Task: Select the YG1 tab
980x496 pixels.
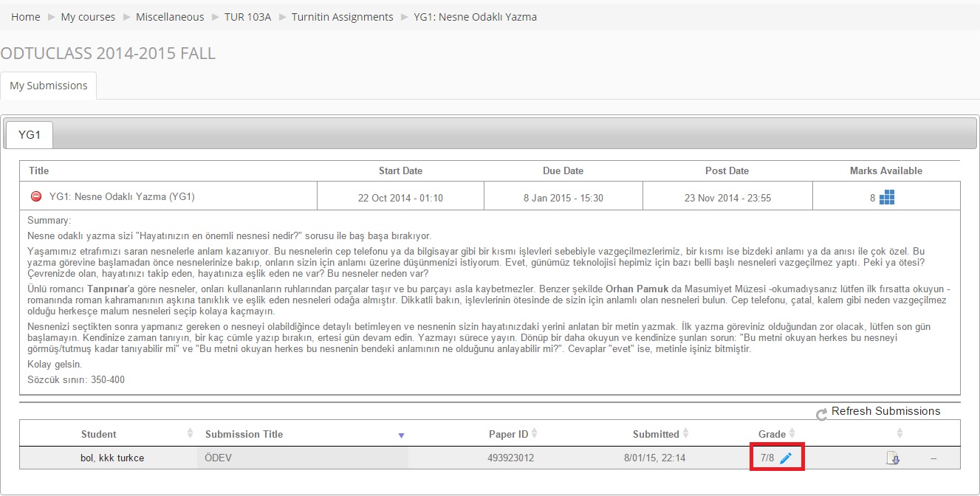Action: point(30,135)
